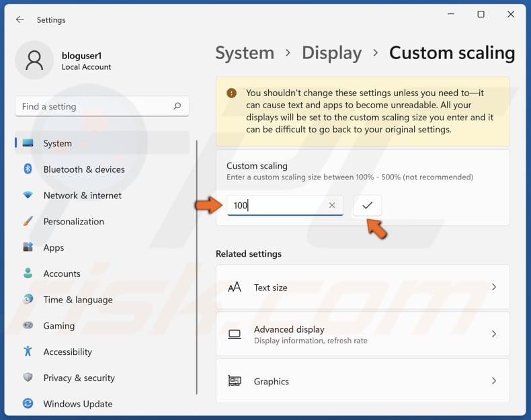Image resolution: width=531 pixels, height=420 pixels.
Task: Open the Advanced display related setting
Action: pyautogui.click(x=363, y=334)
